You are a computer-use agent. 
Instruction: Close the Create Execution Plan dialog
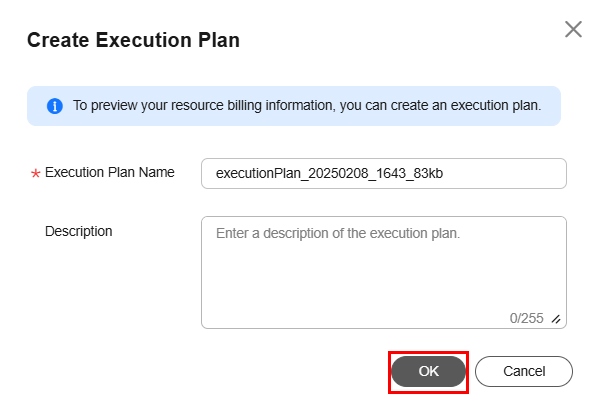coord(573,29)
